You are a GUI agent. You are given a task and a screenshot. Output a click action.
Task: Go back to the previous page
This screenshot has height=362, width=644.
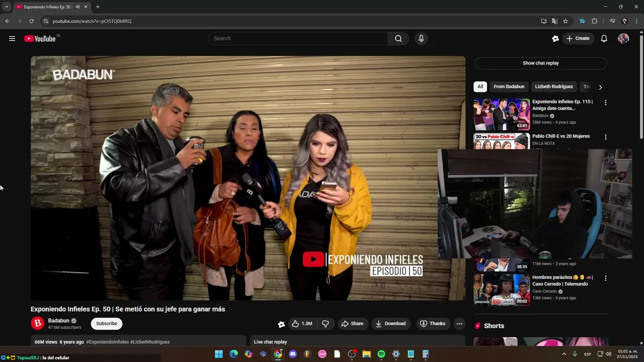(7, 21)
